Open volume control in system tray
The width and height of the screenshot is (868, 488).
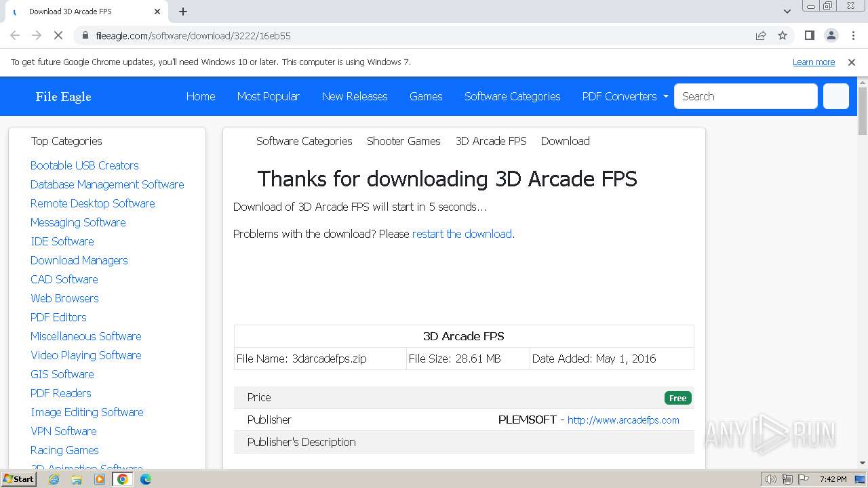(770, 479)
